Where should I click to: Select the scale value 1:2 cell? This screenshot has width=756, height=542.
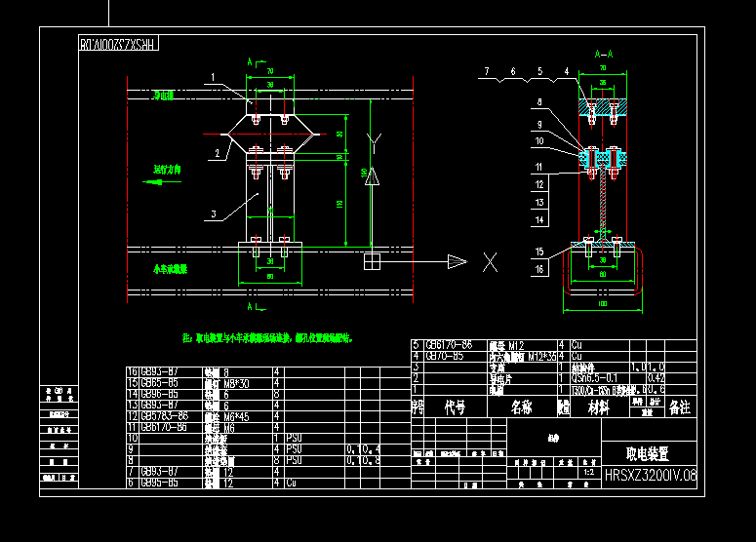[588, 472]
